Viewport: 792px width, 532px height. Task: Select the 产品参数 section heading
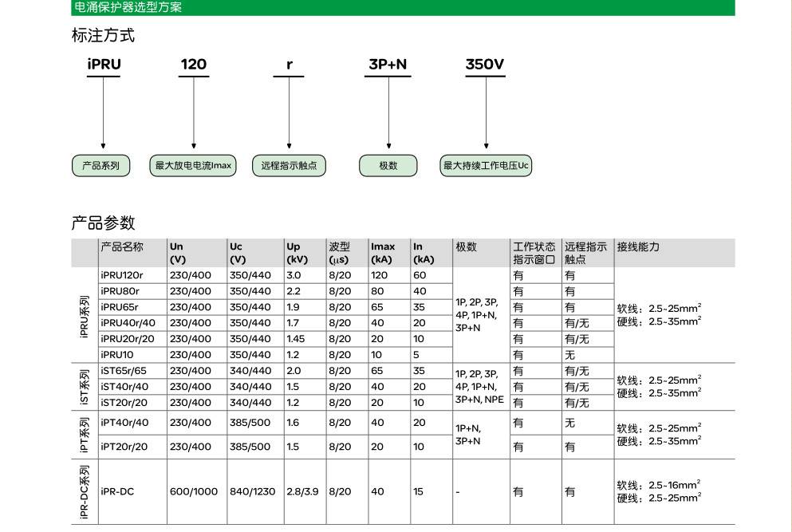pyautogui.click(x=103, y=223)
